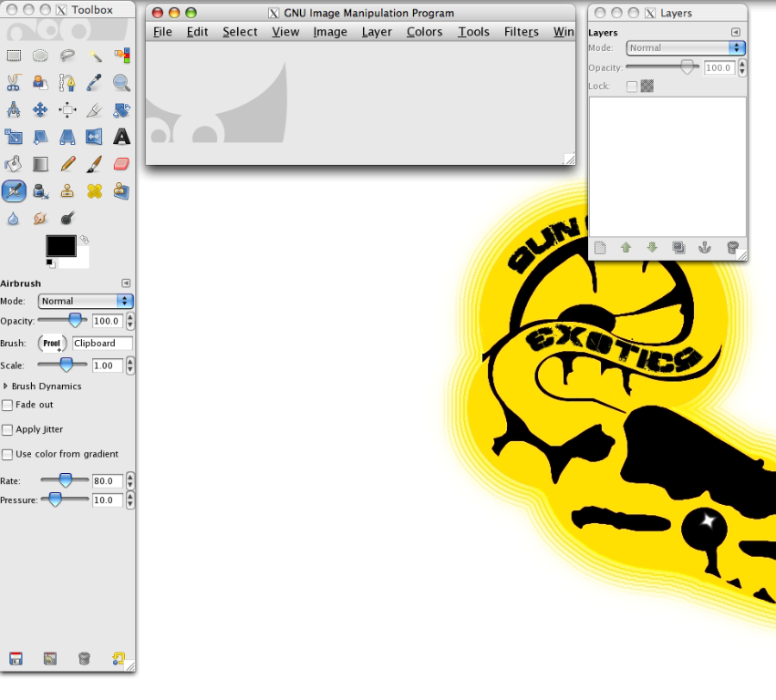Open the Layers tab configuration menu arrow

click(736, 32)
